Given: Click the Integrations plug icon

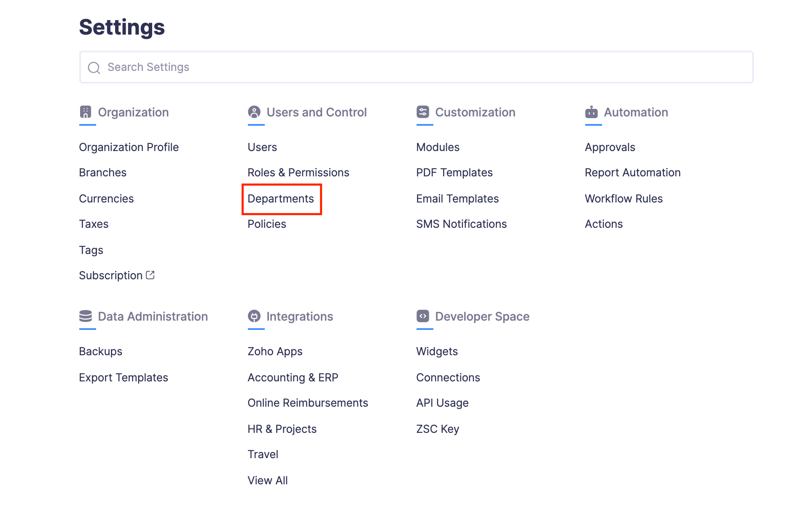Looking at the screenshot, I should point(254,316).
